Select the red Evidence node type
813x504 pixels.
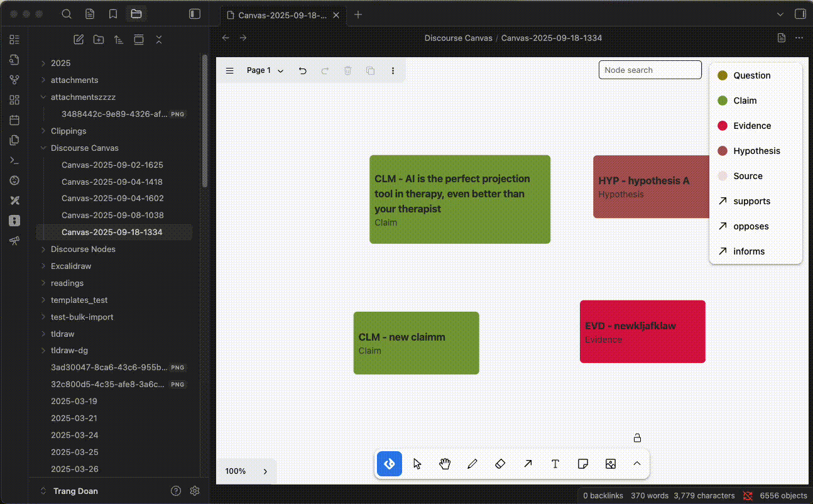(752, 126)
